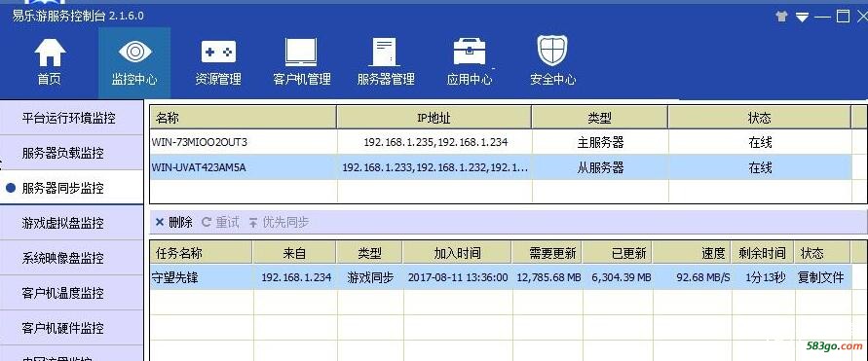The width and height of the screenshot is (868, 361).
Task: Sort tasks by 加入时间 header
Action: point(457,253)
